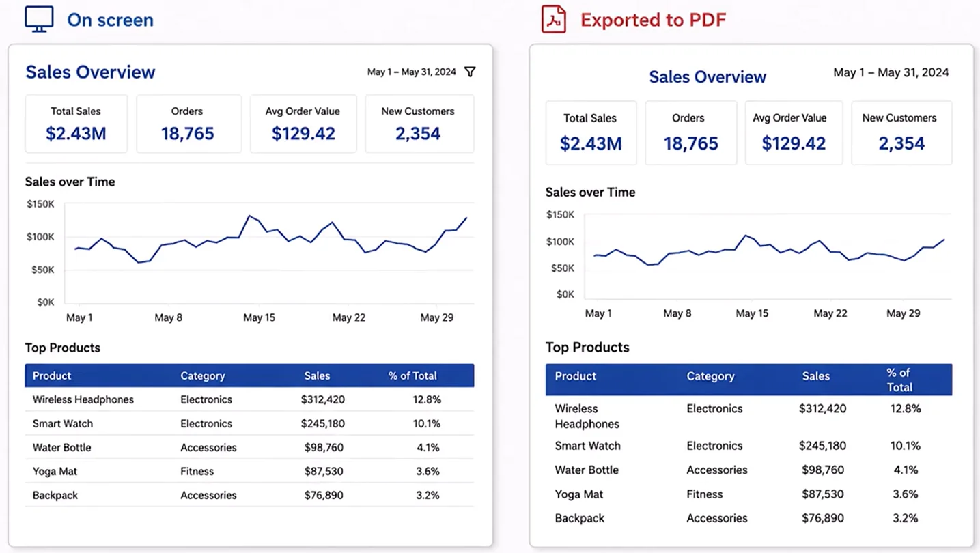Click Backpack in PDF table
Screen dimensions: 980x553
(580, 518)
